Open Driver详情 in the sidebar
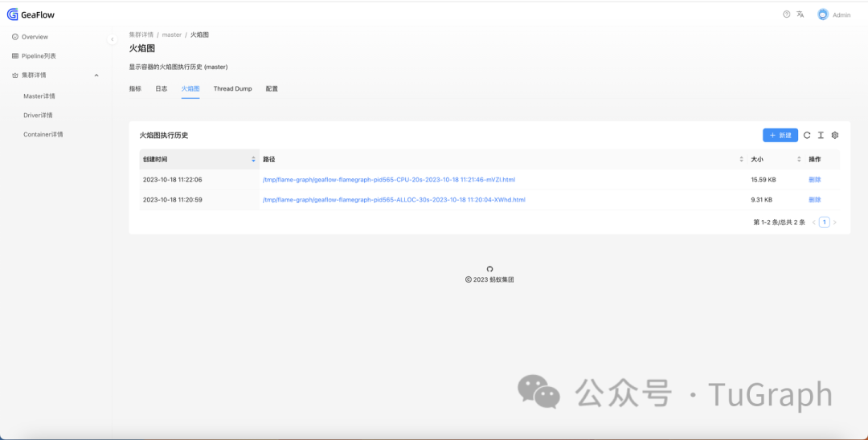The image size is (868, 440). tap(39, 116)
